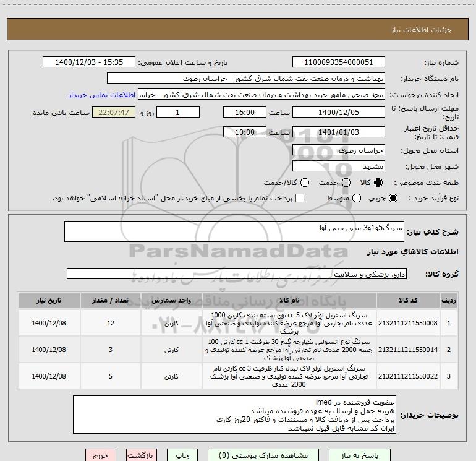
Task: Click product code 2132111211550022
Action: point(408,376)
